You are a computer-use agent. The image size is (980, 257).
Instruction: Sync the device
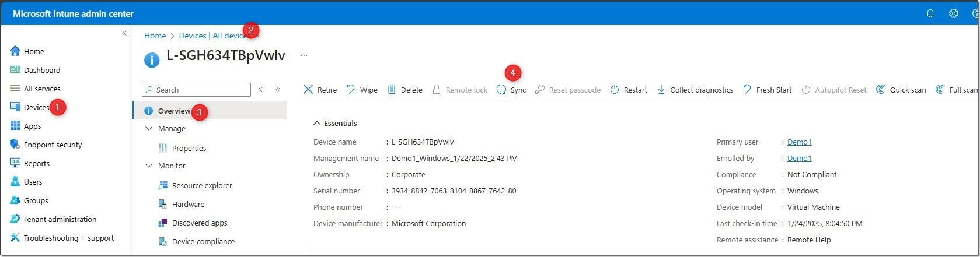(x=511, y=90)
